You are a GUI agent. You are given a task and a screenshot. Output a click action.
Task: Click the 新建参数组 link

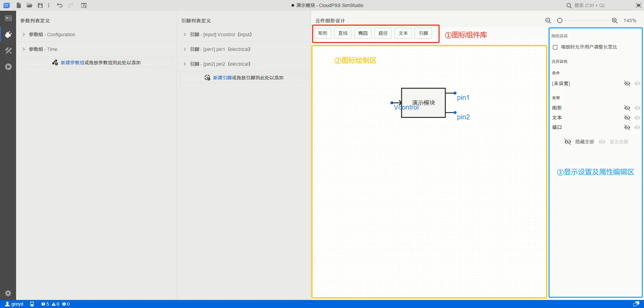[x=72, y=63]
